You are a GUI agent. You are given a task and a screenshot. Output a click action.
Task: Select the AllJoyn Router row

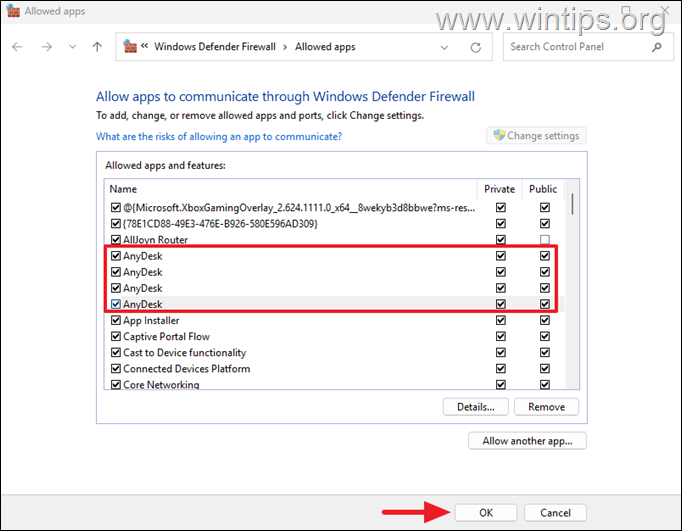[x=334, y=240]
